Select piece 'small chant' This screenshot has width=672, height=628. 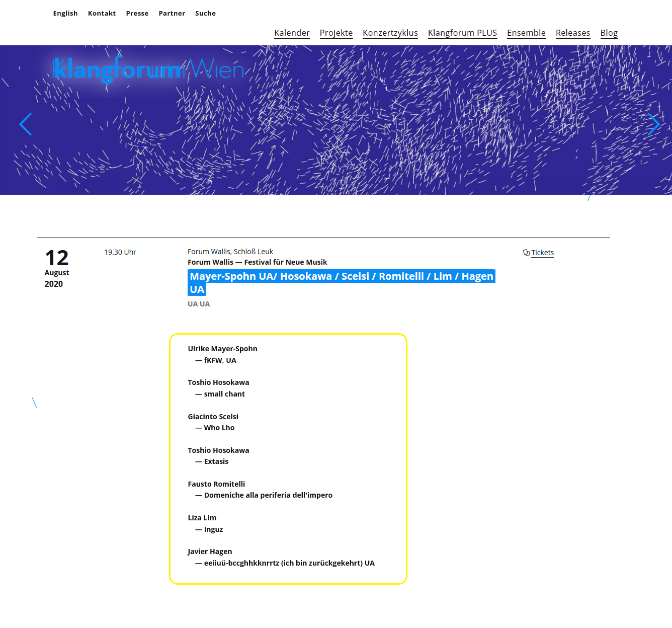(x=224, y=394)
